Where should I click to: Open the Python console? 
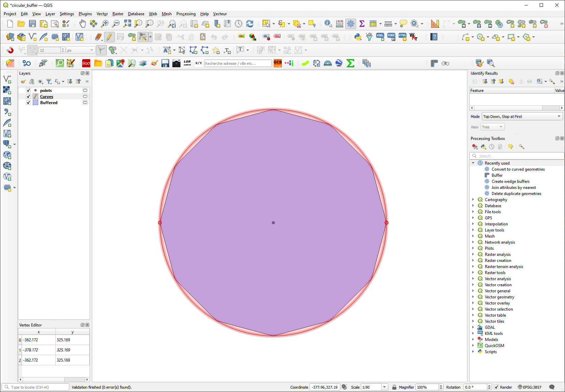click(x=358, y=37)
